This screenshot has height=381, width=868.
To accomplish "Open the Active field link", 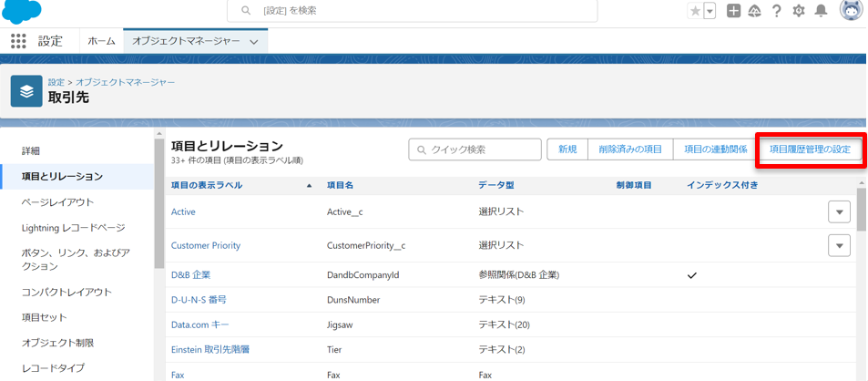I will pyautogui.click(x=183, y=211).
